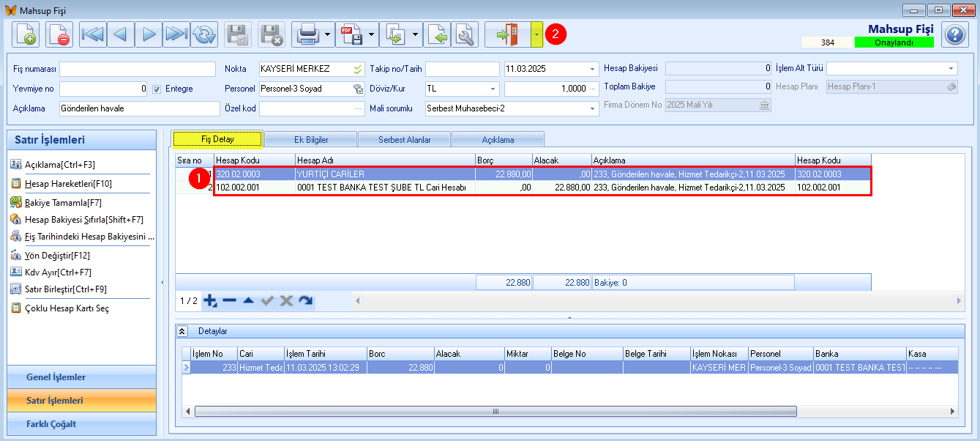This screenshot has height=441, width=980.
Task: Switch to the Fiş Detay tab
Action: click(217, 139)
